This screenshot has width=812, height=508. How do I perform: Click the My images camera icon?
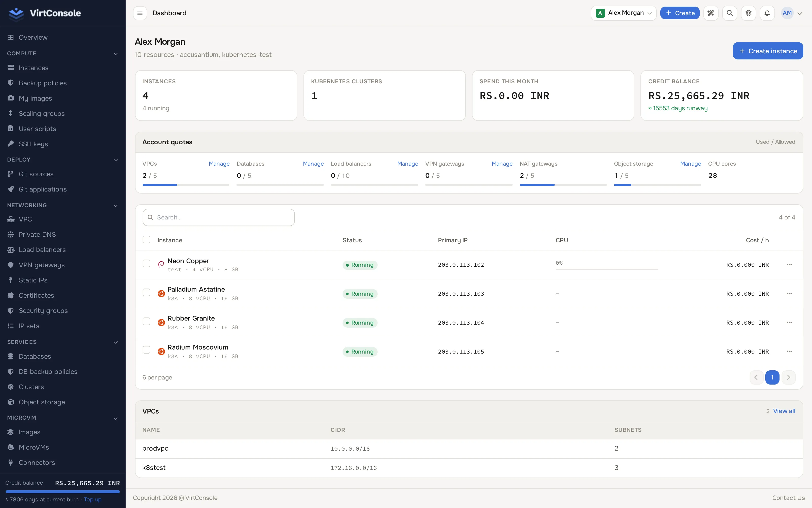pyautogui.click(x=11, y=98)
